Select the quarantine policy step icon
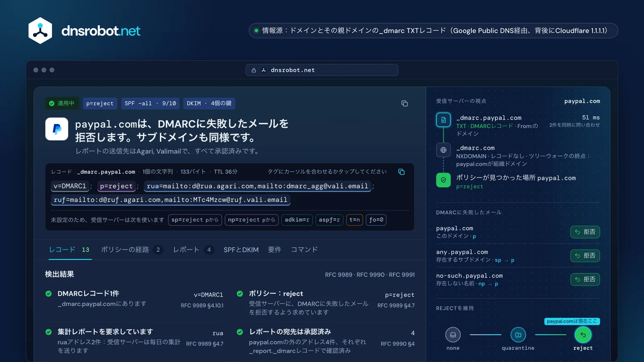 coord(518,335)
